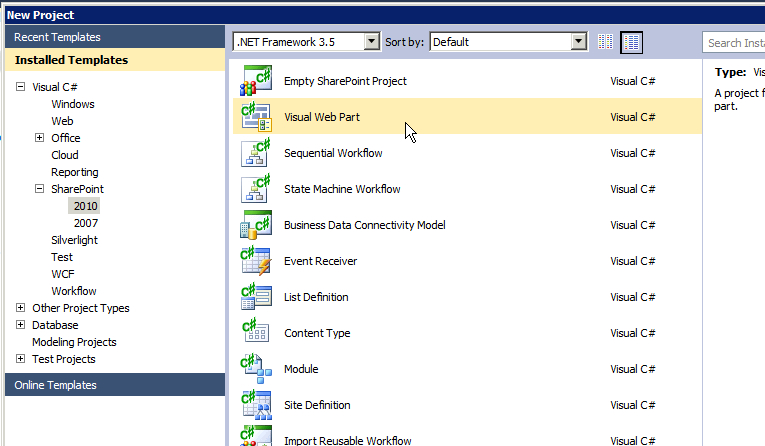Screen dimensions: 765x446
Task: Click 'List Definition' name text
Action: point(316,297)
